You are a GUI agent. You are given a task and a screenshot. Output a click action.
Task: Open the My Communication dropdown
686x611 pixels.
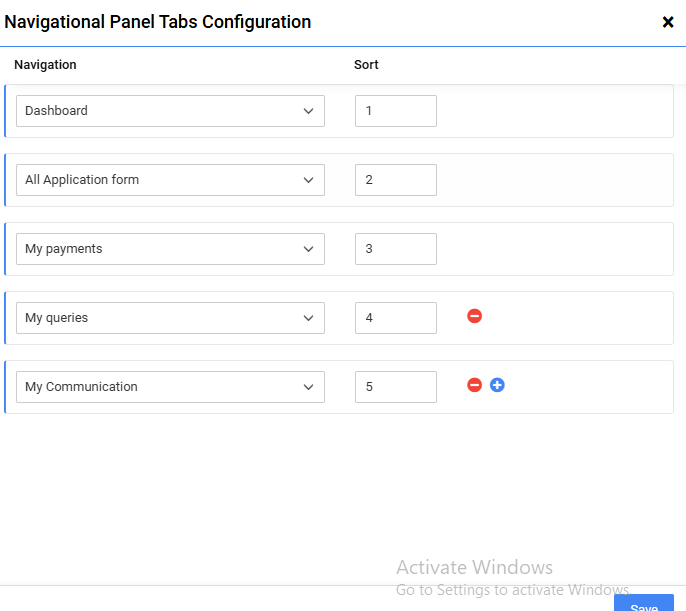[170, 387]
